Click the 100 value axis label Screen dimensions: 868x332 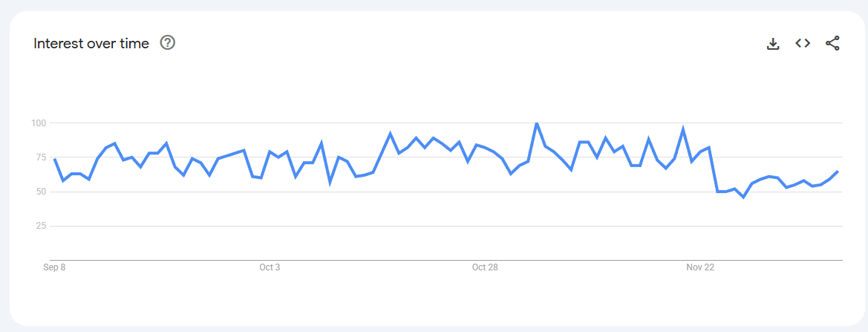(39, 123)
